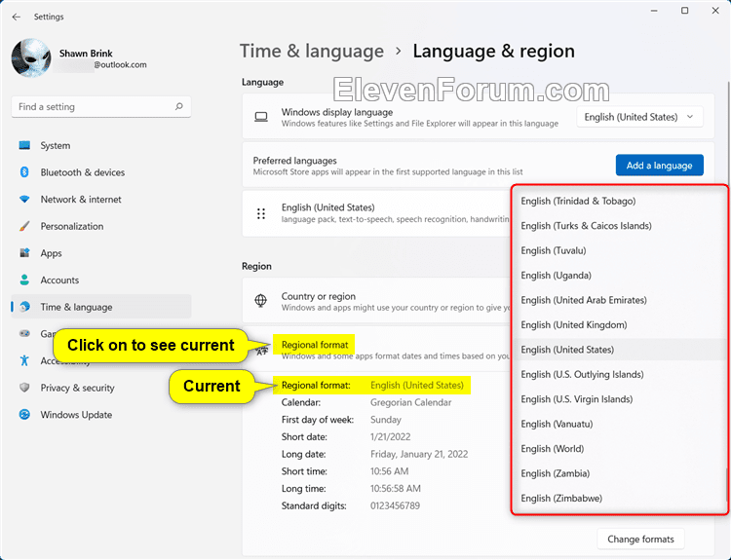Minimize the Settings window

(x=654, y=11)
